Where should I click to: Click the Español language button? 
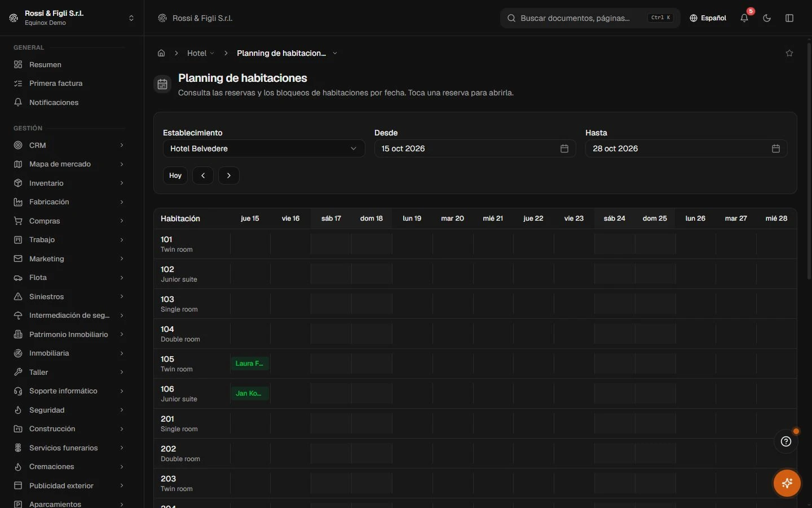(708, 18)
